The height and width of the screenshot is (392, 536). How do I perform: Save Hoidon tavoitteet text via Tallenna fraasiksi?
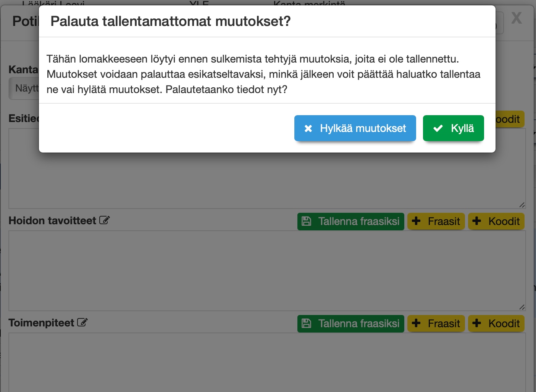tap(350, 222)
